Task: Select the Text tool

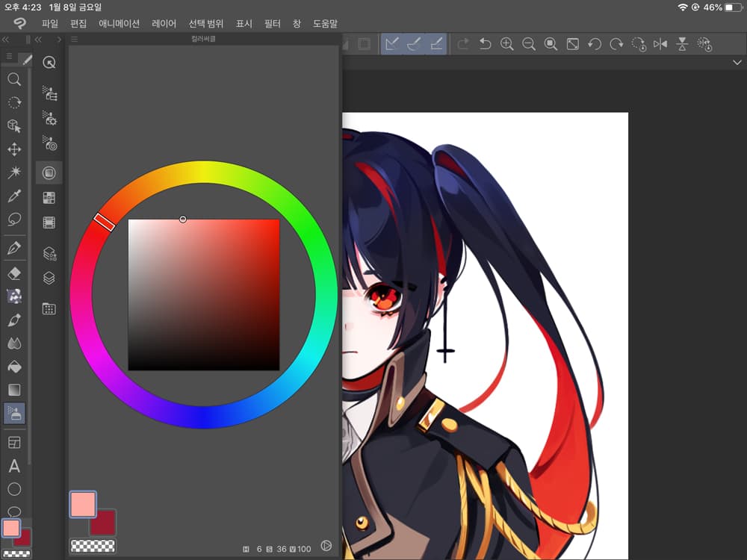Action: [14, 466]
